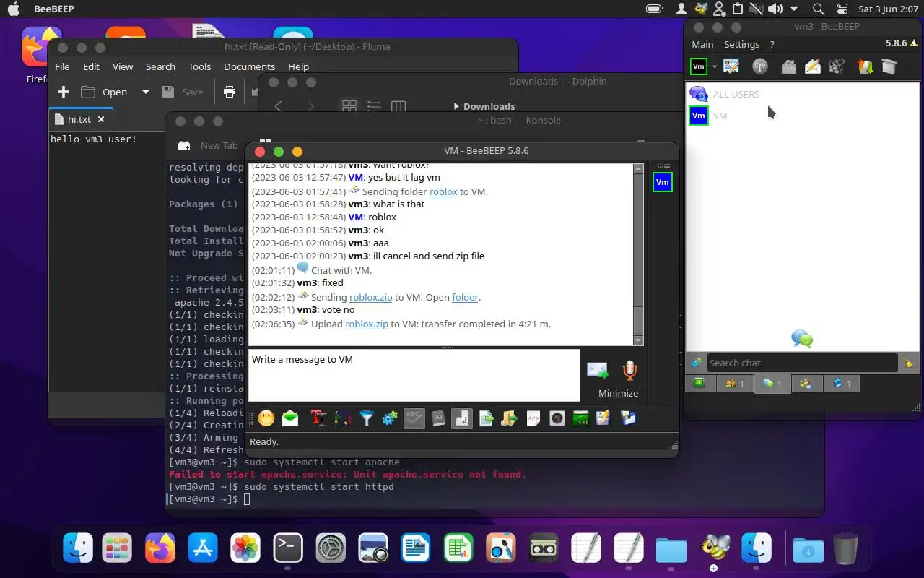
Task: Open the ? help menu in BeeBEEP
Action: [x=772, y=44]
